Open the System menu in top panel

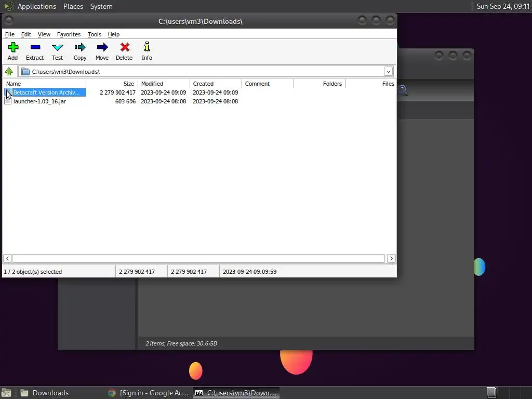tap(101, 6)
